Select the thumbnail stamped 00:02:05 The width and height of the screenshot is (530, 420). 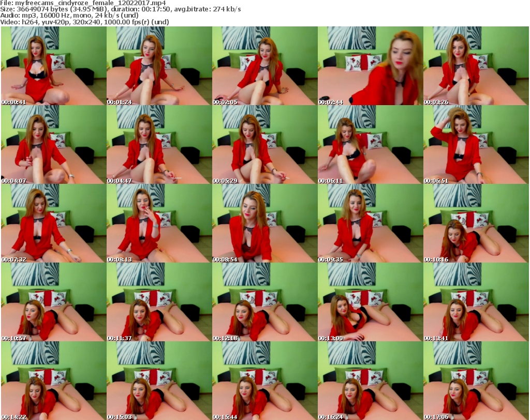264,66
